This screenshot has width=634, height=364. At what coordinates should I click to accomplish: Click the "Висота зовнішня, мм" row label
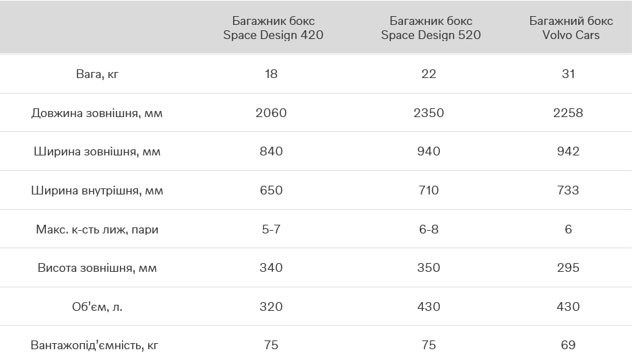[97, 268]
